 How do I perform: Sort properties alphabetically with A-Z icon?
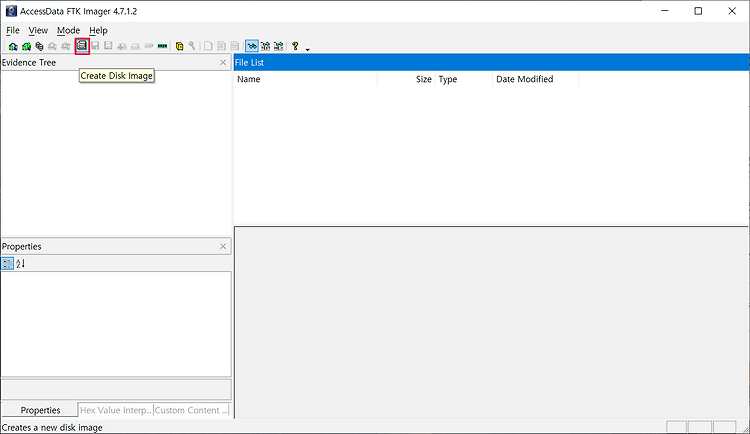(x=20, y=264)
